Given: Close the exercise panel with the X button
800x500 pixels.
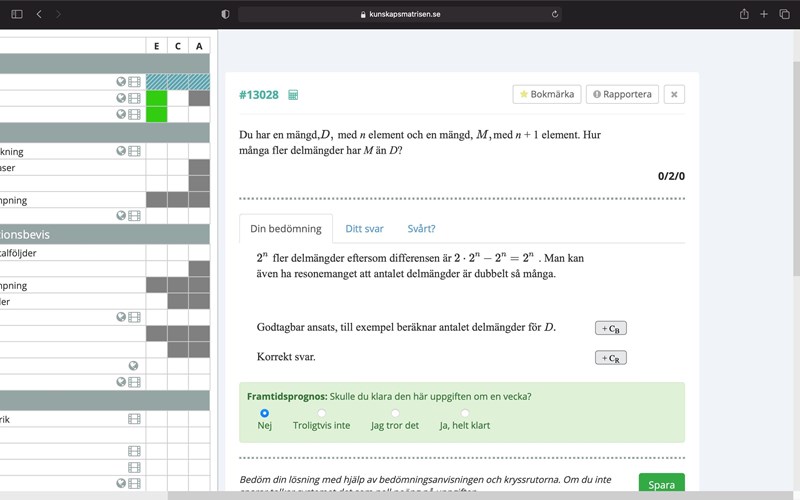Looking at the screenshot, I should pos(674,94).
